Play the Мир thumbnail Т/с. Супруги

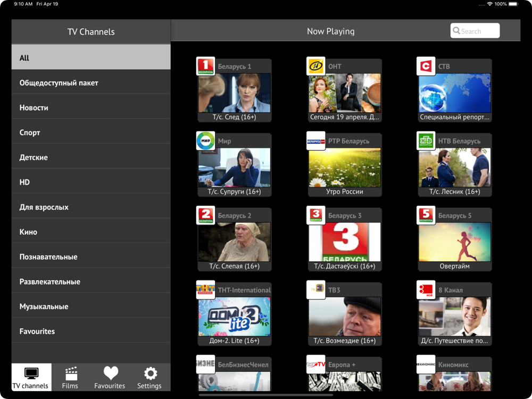[x=235, y=168]
